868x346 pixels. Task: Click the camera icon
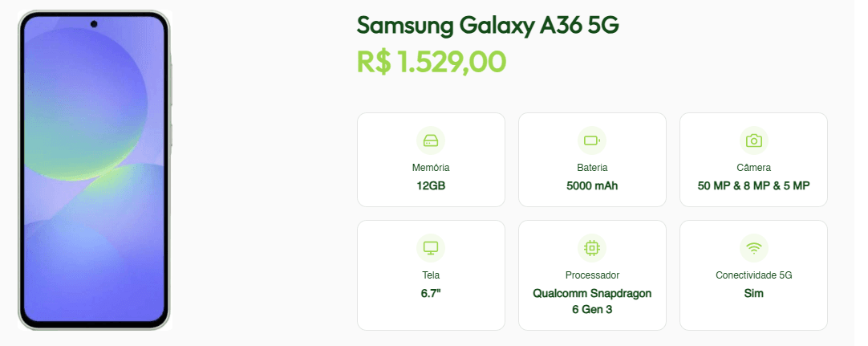coord(753,140)
